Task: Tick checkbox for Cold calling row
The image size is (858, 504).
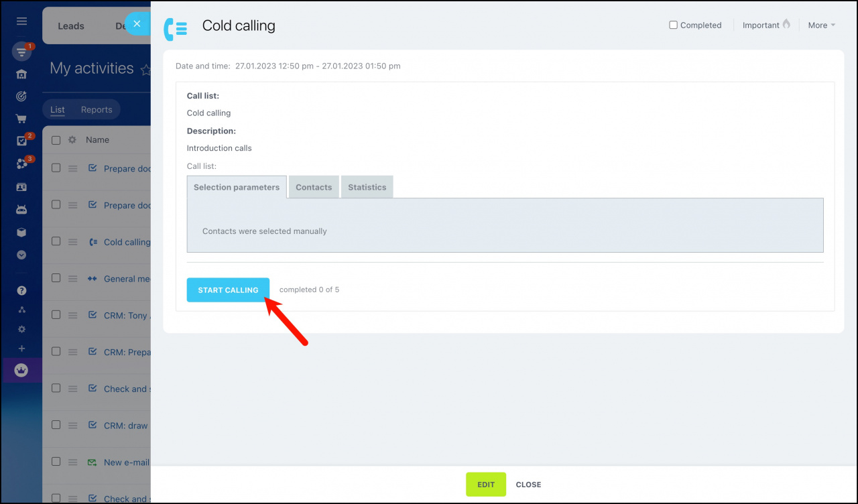Action: [56, 242]
